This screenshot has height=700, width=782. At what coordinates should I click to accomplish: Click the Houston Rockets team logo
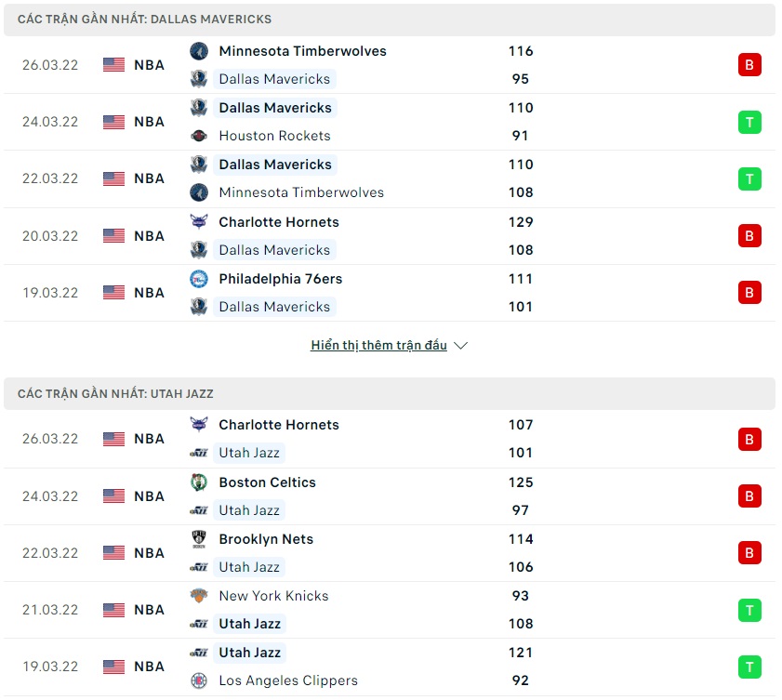click(x=199, y=136)
